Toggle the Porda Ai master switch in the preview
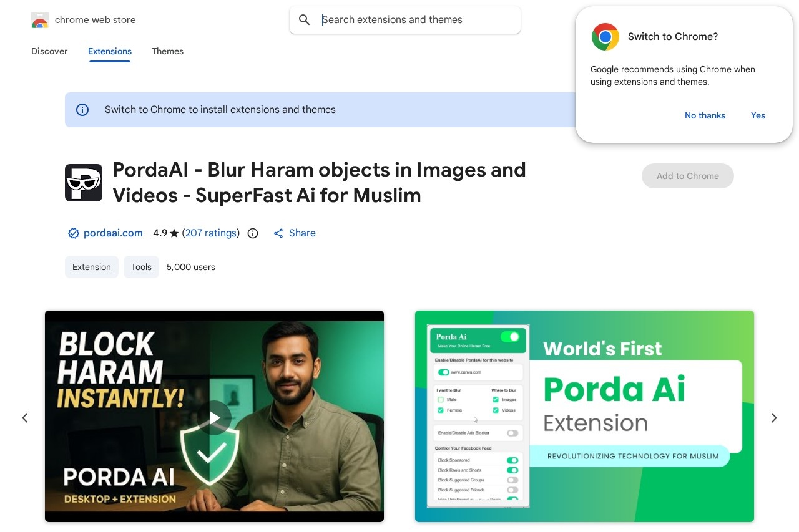The width and height of the screenshot is (799, 532). coord(511,337)
